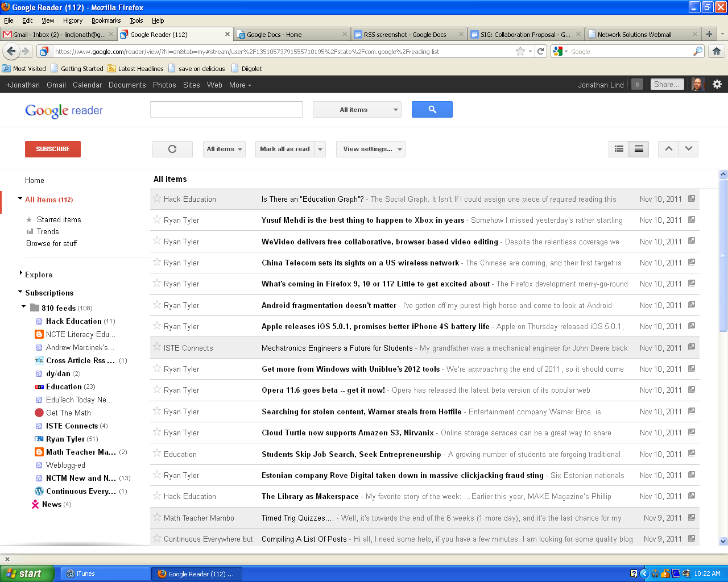Star the Compiling A List Of Posts item

(157, 538)
